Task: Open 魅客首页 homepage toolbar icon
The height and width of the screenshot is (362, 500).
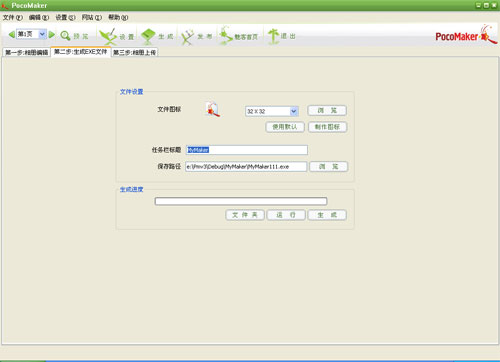Action: (x=239, y=36)
